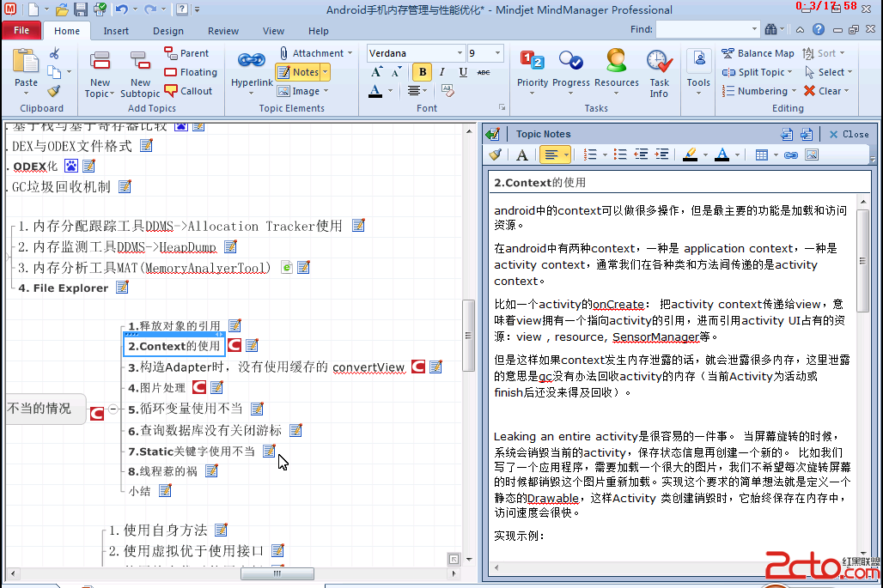Click the Paste icon in Clipboard group
883x588 pixels.
tap(26, 61)
